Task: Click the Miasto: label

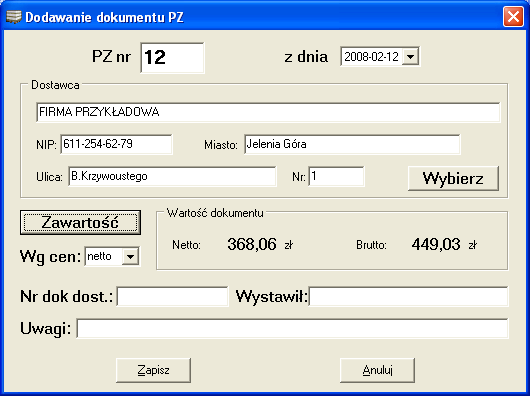Action: [x=221, y=145]
